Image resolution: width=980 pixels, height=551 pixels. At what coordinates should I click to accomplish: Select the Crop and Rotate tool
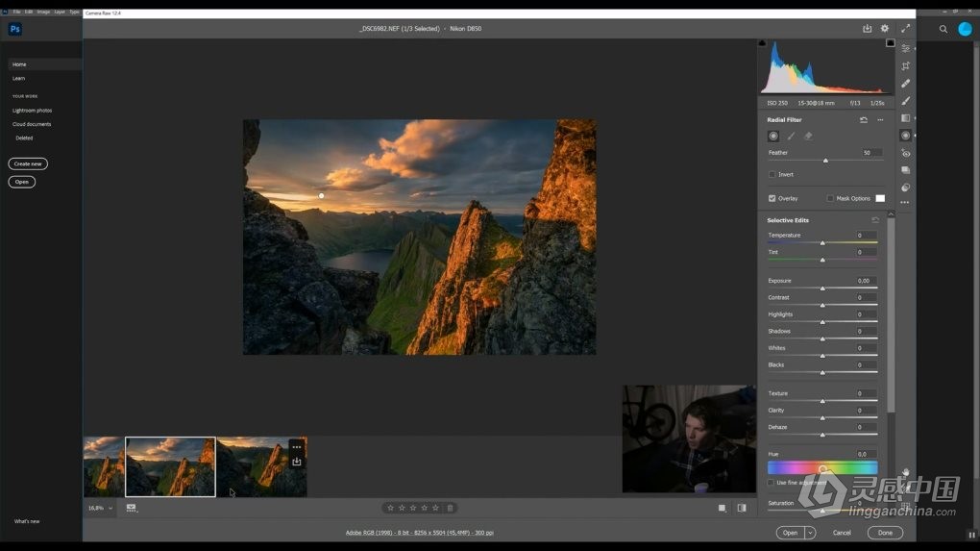(906, 65)
